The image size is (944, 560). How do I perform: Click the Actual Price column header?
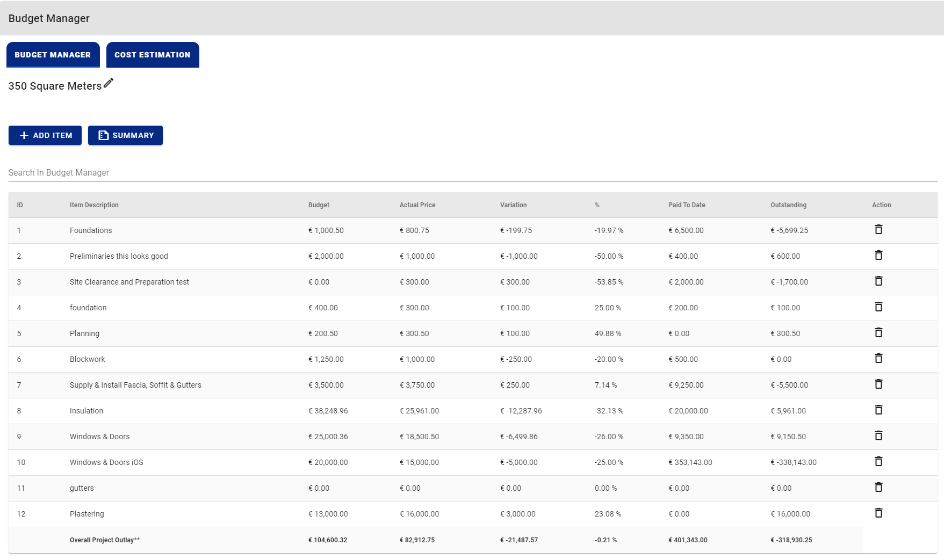(x=417, y=205)
